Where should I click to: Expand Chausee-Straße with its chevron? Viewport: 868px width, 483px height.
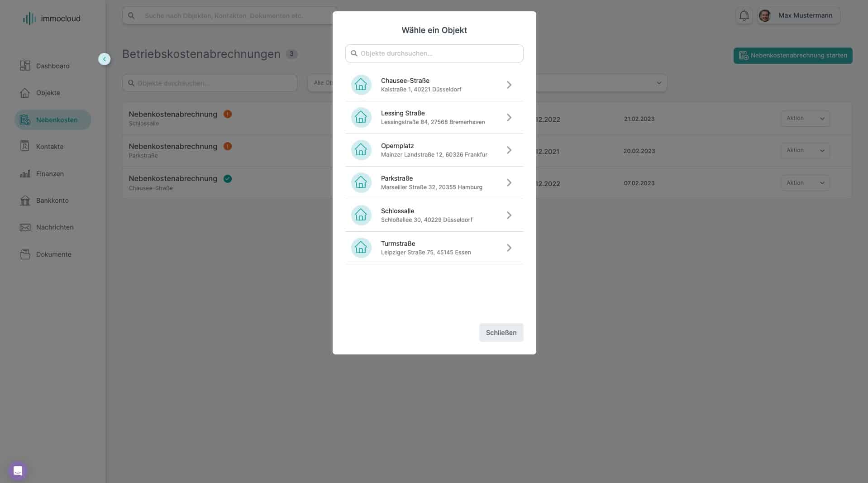[509, 85]
